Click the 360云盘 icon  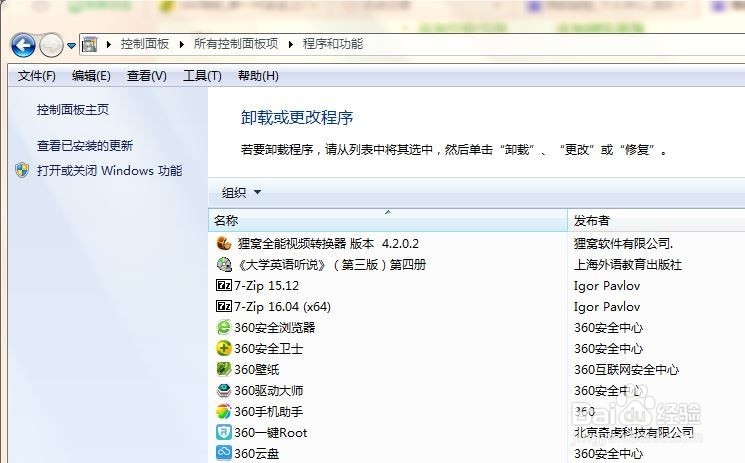(224, 453)
